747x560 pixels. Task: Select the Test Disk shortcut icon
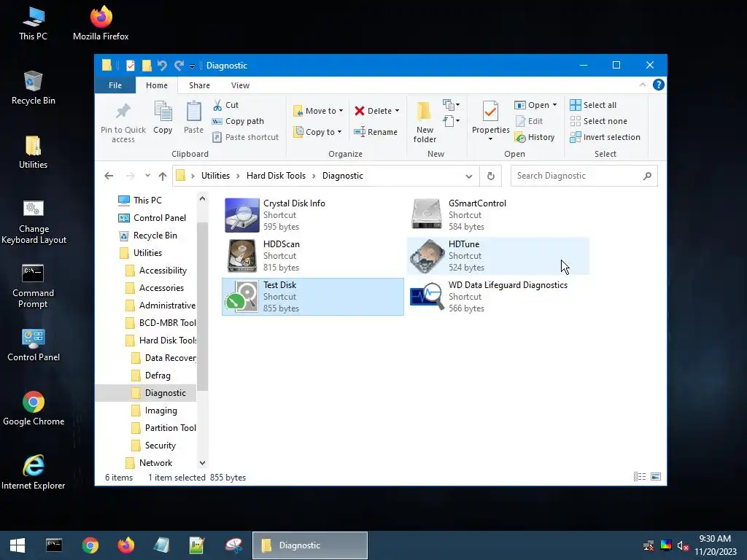click(x=242, y=297)
